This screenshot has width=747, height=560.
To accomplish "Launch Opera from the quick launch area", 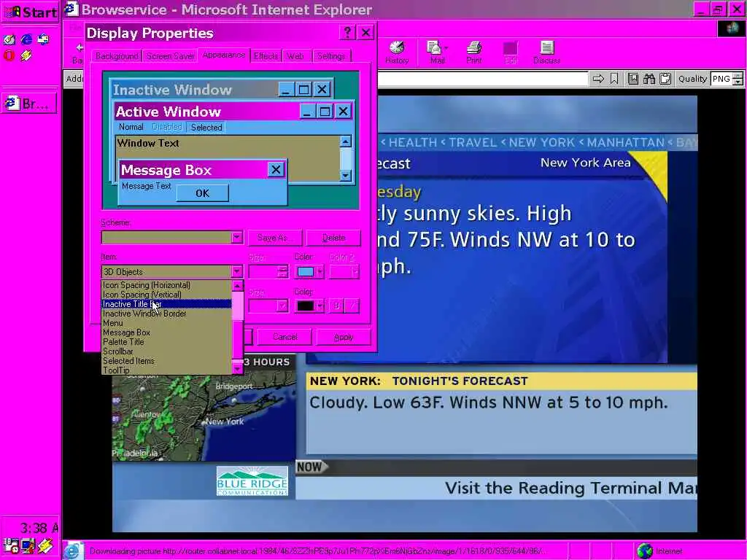I will pos(9,55).
